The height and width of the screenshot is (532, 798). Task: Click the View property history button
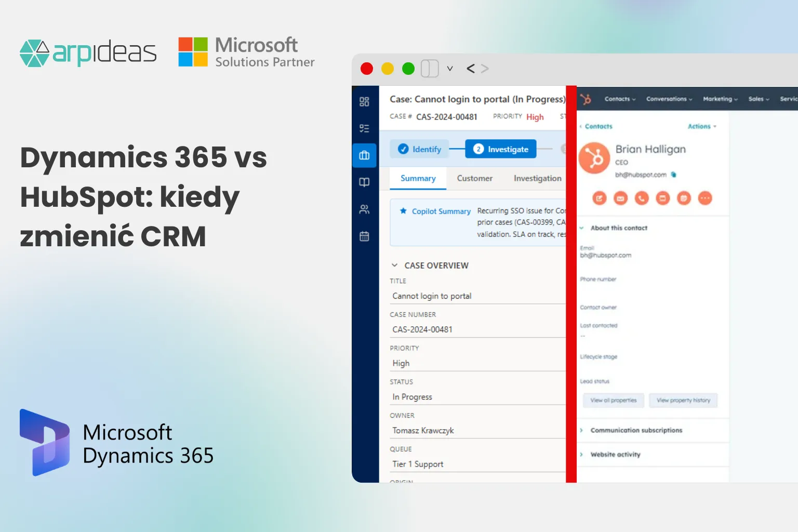point(683,400)
